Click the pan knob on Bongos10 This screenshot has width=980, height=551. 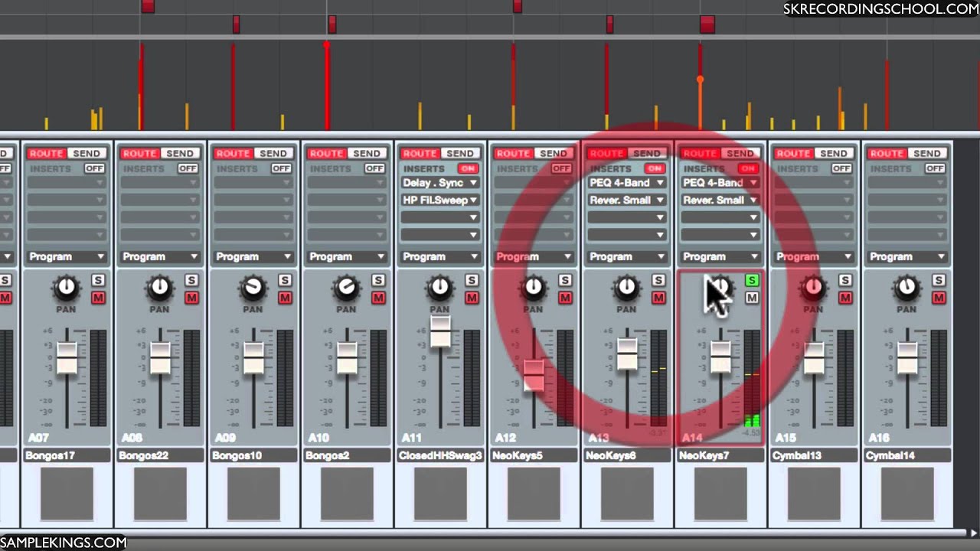click(253, 289)
